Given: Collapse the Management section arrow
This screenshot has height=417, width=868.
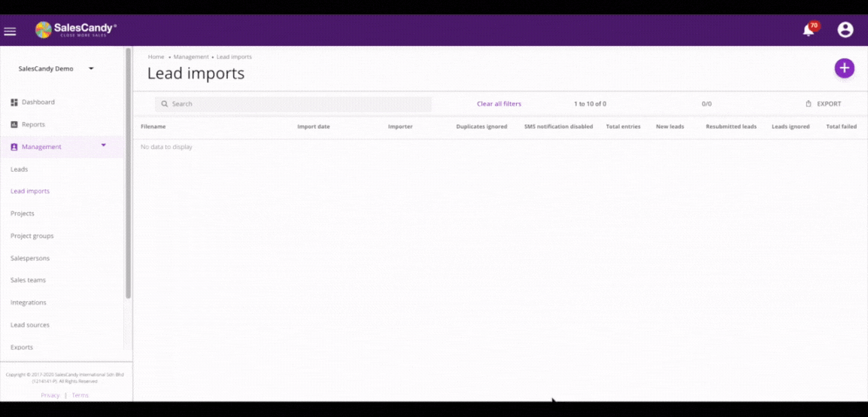Looking at the screenshot, I should coord(104,145).
